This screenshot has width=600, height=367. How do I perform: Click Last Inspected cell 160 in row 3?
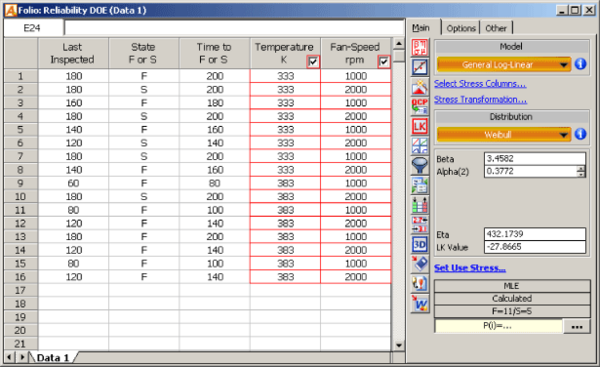coord(73,103)
